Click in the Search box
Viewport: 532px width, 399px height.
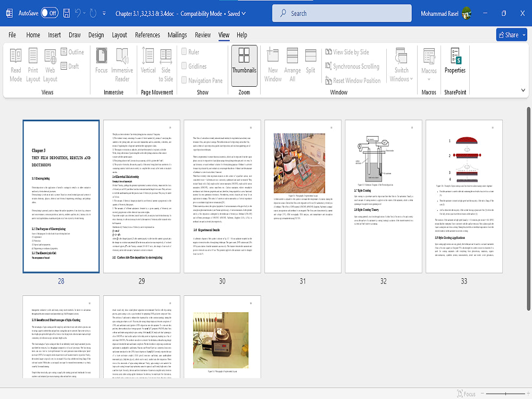(x=342, y=13)
